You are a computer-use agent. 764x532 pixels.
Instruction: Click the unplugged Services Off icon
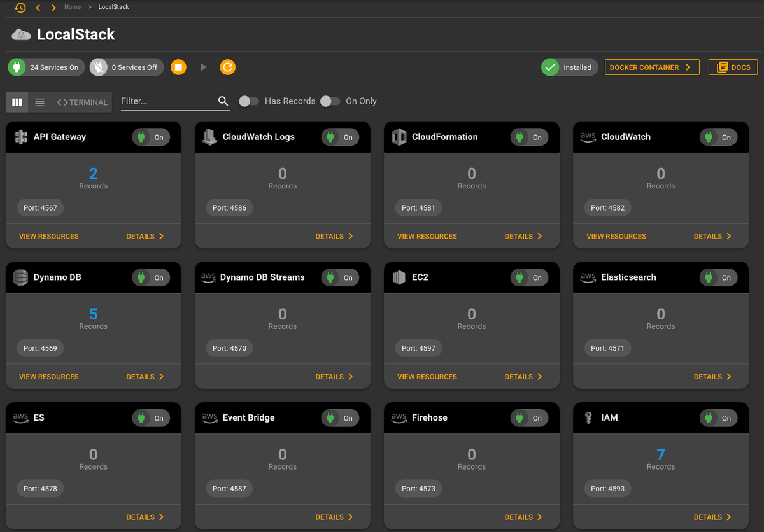[x=99, y=67]
